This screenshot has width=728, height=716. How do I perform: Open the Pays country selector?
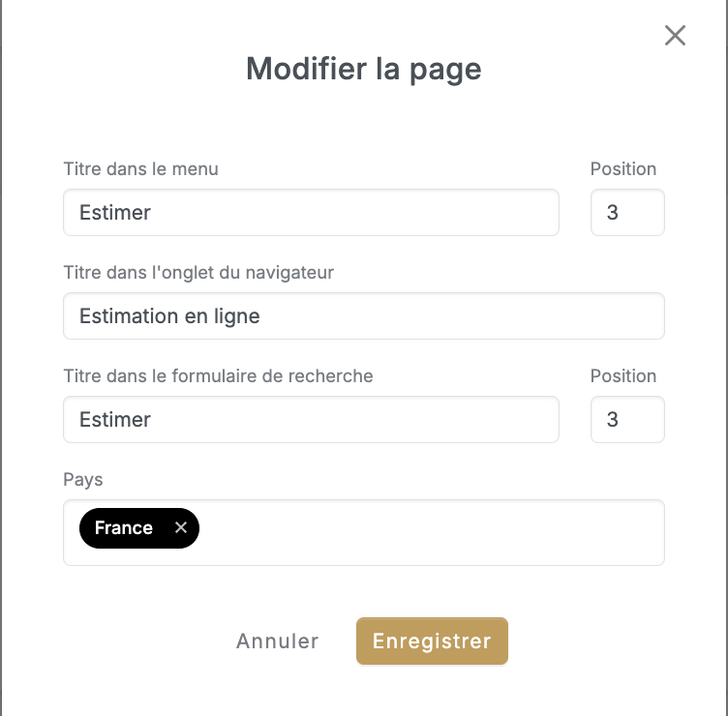tap(431, 532)
